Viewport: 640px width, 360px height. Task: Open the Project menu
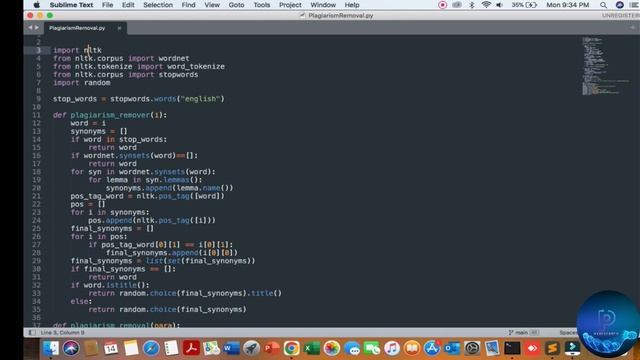click(x=290, y=5)
